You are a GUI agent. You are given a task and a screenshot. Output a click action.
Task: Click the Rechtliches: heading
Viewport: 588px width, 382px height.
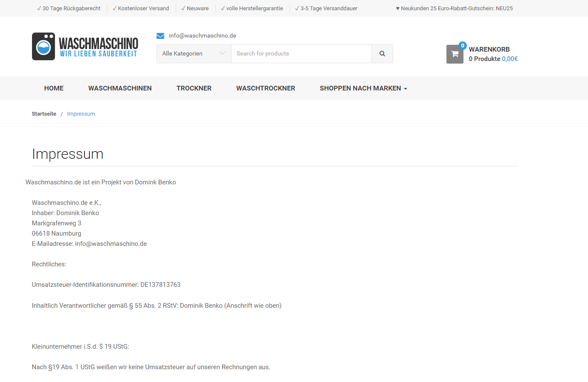tap(49, 264)
